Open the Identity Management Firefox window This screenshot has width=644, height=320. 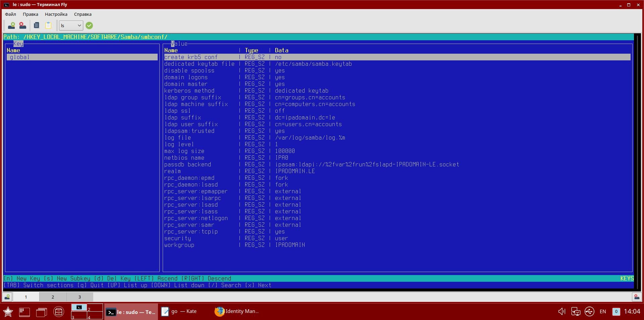(x=237, y=312)
